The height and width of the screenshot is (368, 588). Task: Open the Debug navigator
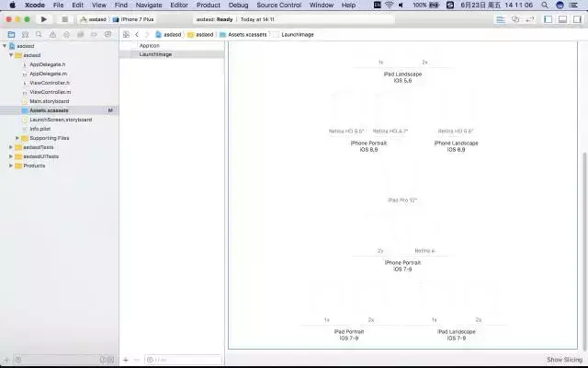[x=80, y=35]
